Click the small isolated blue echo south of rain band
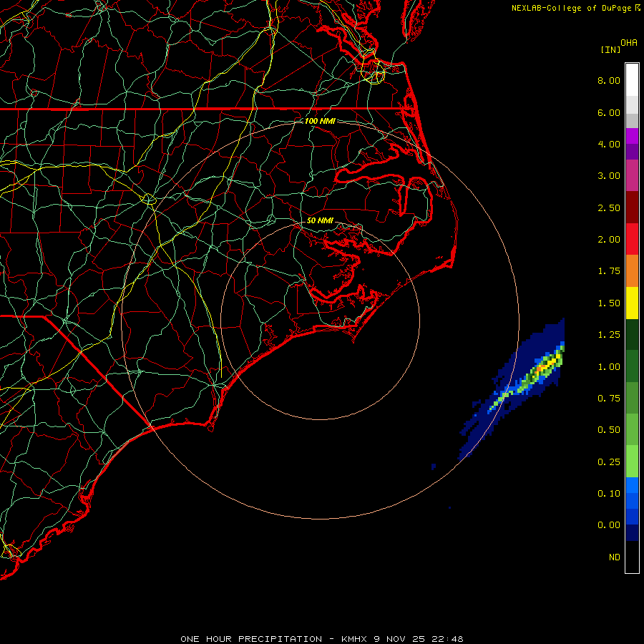 pyautogui.click(x=434, y=467)
